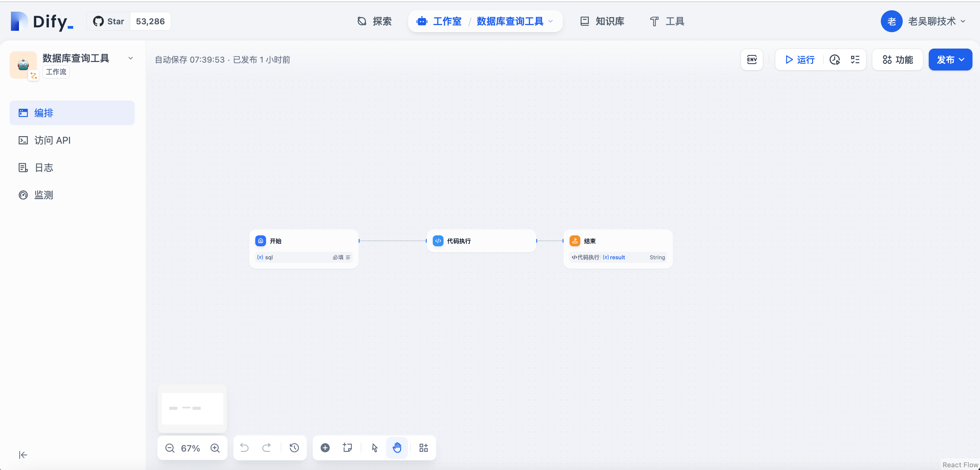
Task: Open the version history icon in bottom toolbar
Action: pos(294,448)
